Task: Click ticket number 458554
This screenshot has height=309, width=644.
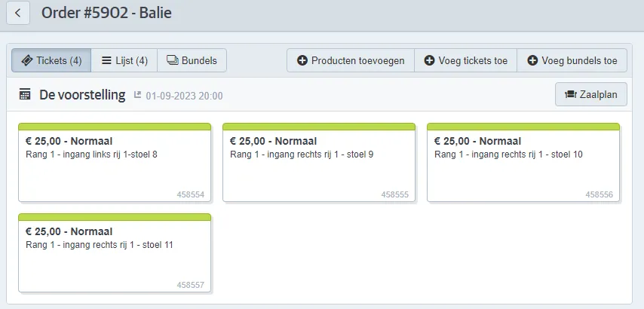Action: click(191, 194)
